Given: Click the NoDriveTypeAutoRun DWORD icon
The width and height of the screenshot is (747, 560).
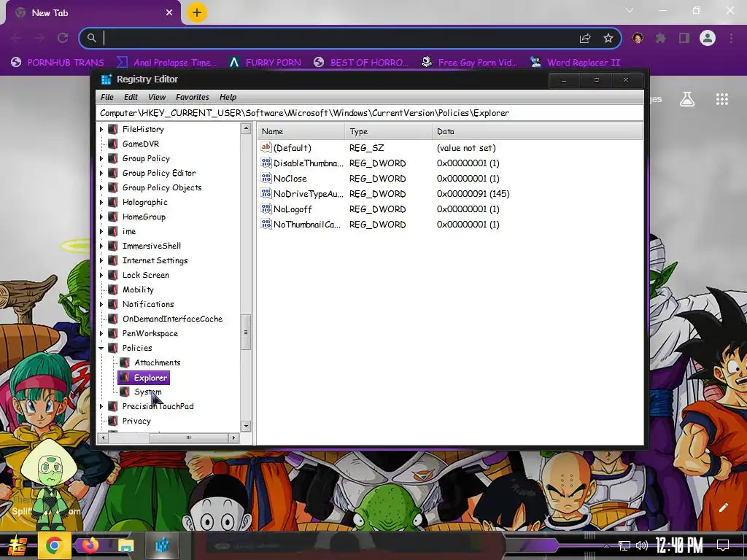Looking at the screenshot, I should click(x=266, y=193).
